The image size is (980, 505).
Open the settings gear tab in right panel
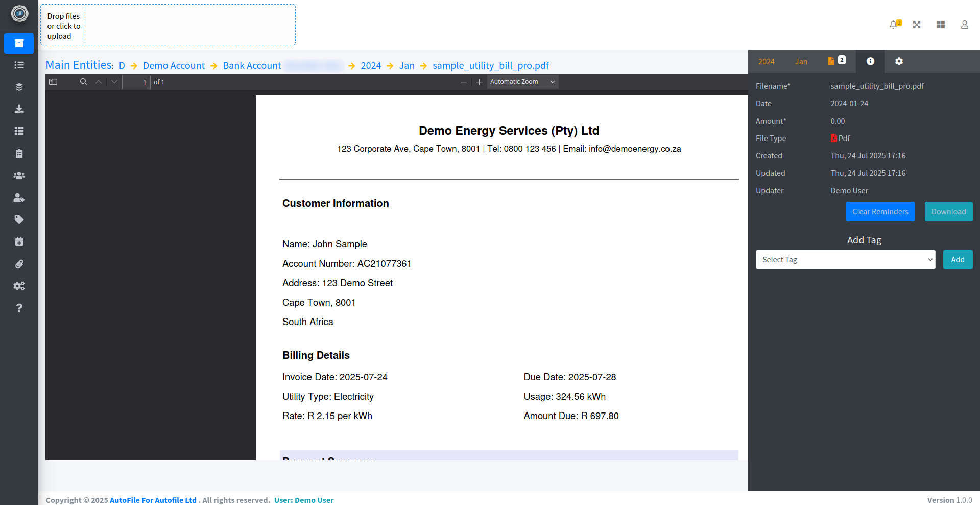click(899, 61)
